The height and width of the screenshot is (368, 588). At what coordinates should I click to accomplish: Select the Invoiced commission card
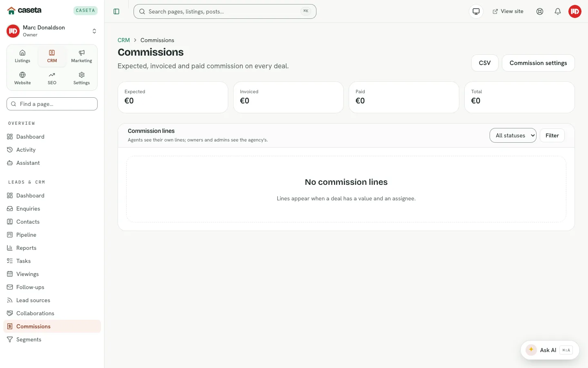288,97
